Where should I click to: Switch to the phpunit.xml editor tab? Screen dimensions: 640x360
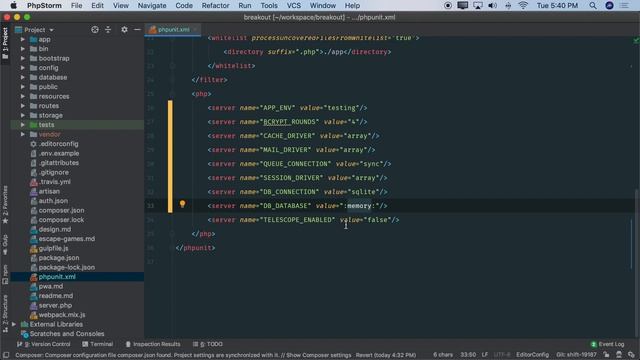tap(173, 29)
